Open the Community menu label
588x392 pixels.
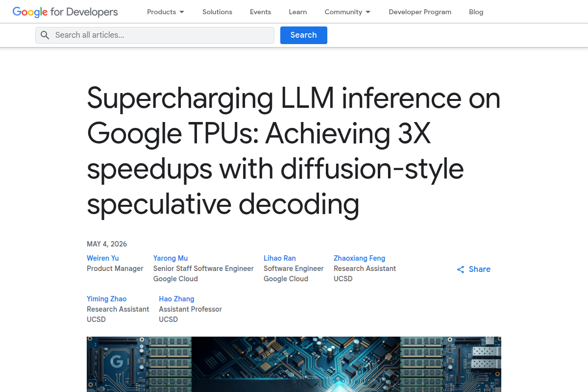343,12
